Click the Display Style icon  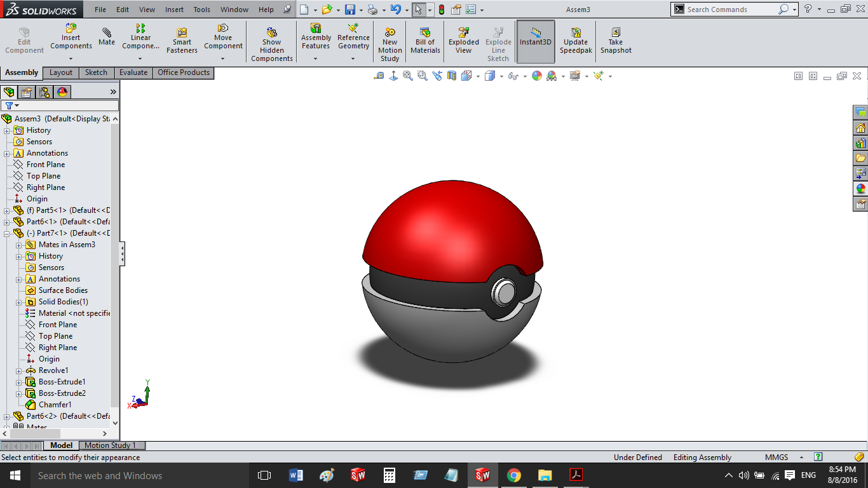(489, 76)
